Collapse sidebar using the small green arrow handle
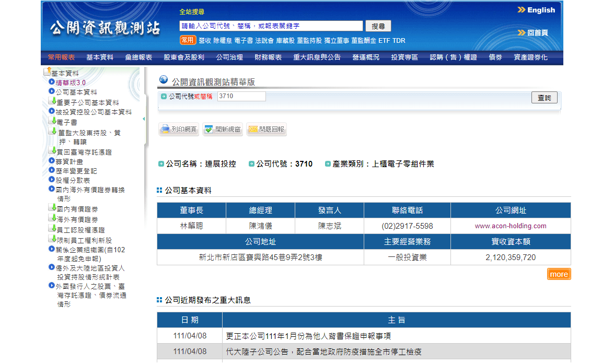The height and width of the screenshot is (364, 602). 144,119
